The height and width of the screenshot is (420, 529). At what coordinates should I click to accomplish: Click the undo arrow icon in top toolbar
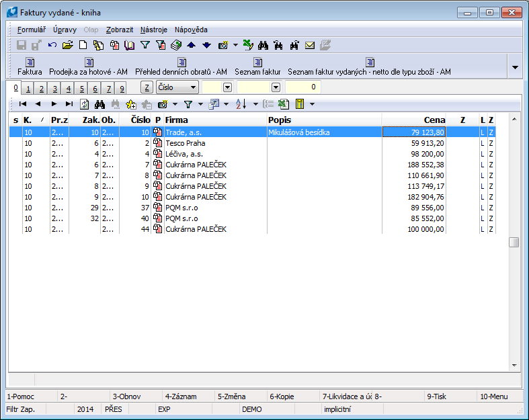(52, 46)
